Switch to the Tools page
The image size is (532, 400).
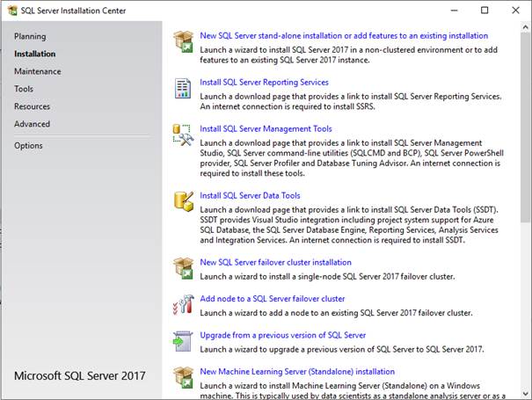coord(24,89)
